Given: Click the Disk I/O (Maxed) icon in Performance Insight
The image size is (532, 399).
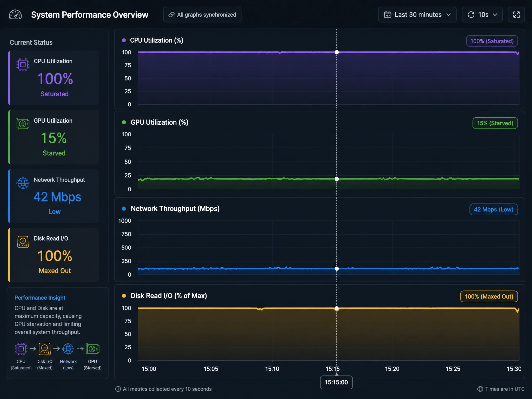Looking at the screenshot, I should tap(44, 349).
